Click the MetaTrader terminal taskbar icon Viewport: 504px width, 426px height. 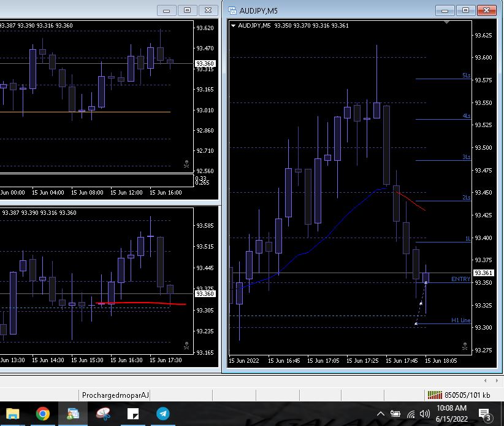pos(73,414)
